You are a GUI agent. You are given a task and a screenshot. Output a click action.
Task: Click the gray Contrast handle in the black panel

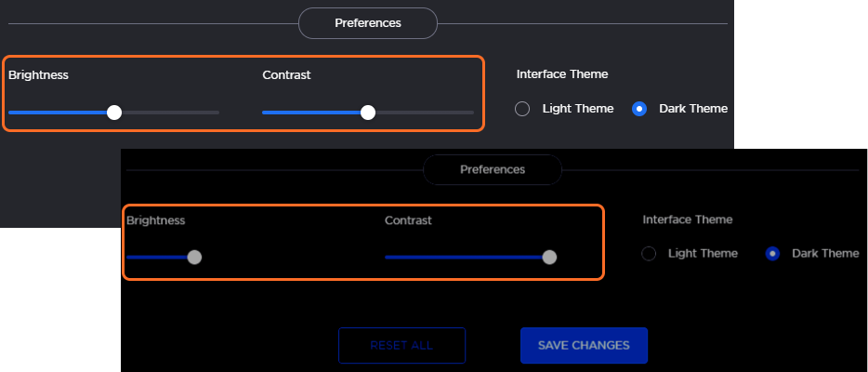[549, 258]
